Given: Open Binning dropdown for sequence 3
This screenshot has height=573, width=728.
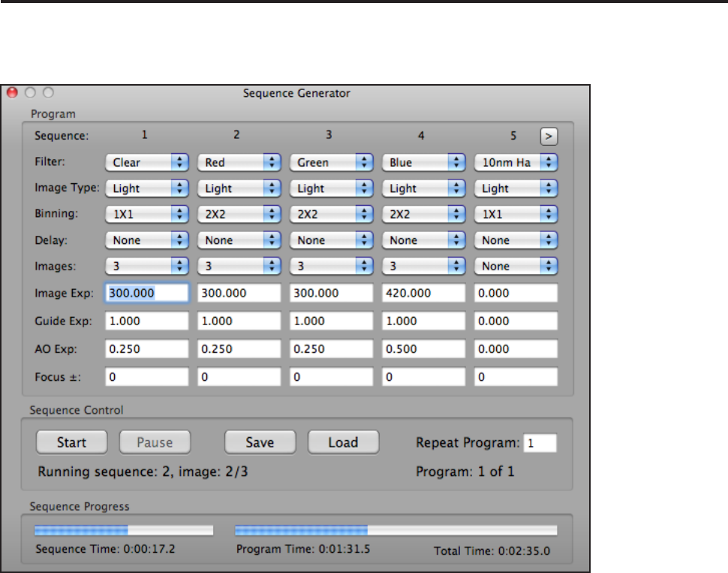Looking at the screenshot, I should click(332, 214).
